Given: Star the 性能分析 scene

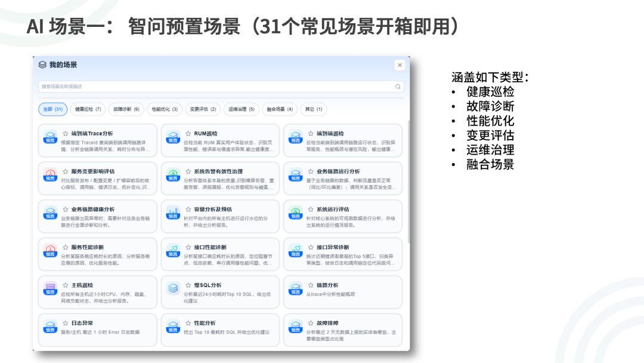Looking at the screenshot, I should (188, 323).
